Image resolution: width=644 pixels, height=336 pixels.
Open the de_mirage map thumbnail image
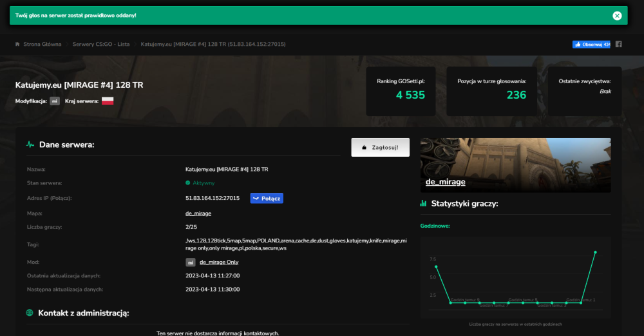tap(515, 165)
